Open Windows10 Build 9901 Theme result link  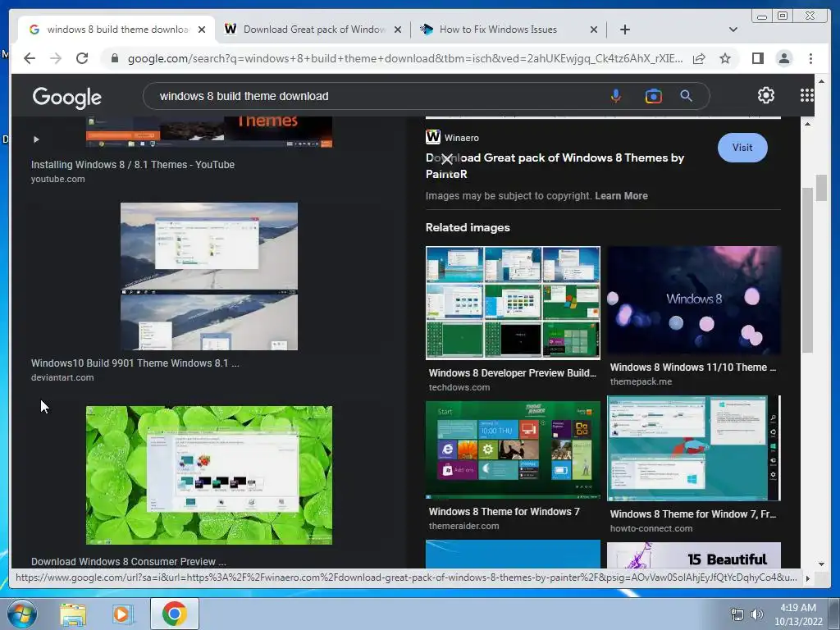(135, 363)
